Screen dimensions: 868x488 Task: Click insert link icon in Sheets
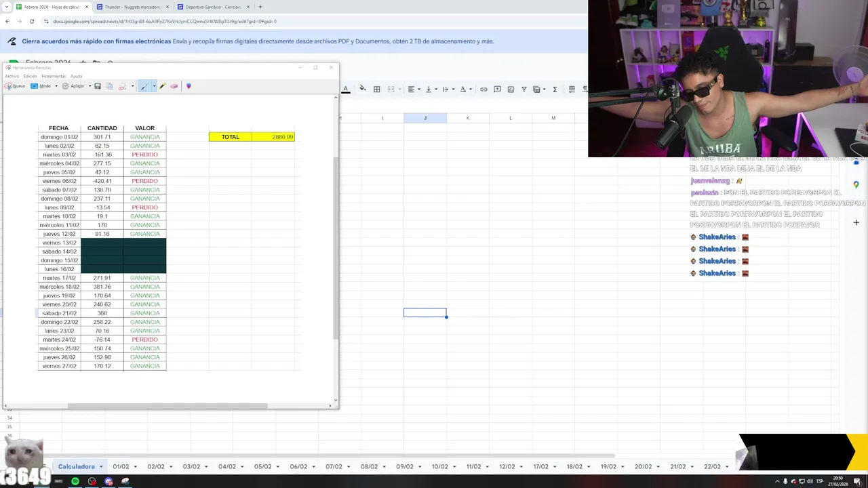click(484, 89)
